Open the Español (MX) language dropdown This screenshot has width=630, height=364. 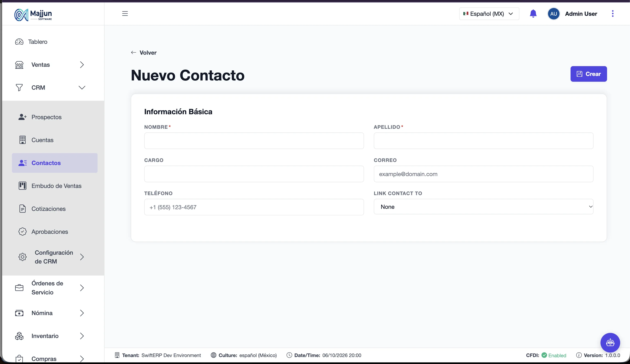point(489,14)
